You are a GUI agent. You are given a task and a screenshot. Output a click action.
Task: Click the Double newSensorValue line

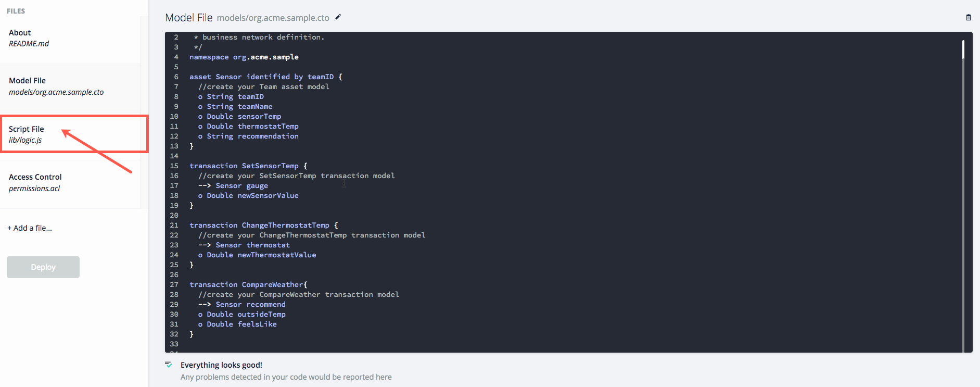248,195
